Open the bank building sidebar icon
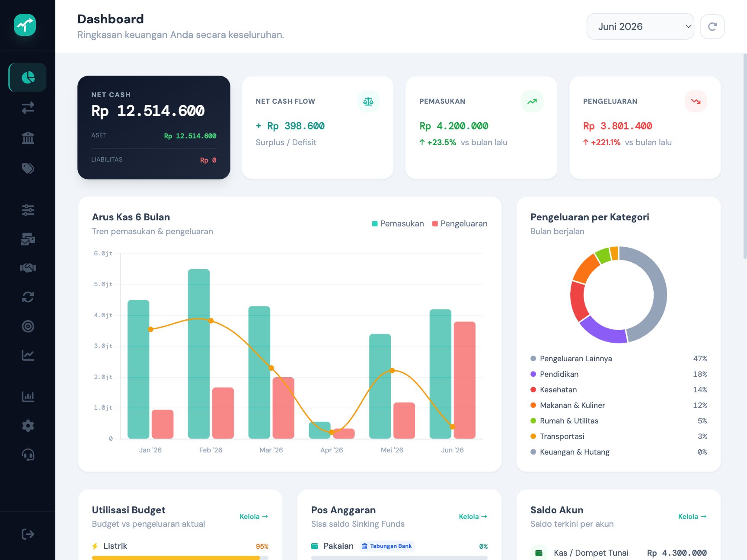747x560 pixels. pyautogui.click(x=28, y=138)
